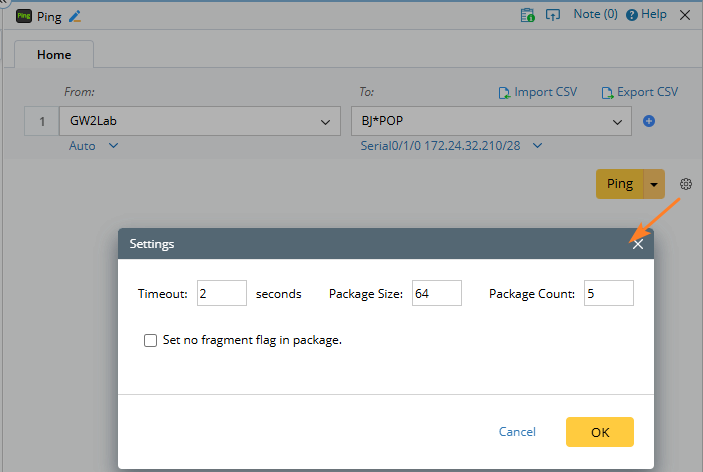
Task: Click the Export CSV icon
Action: [x=607, y=93]
